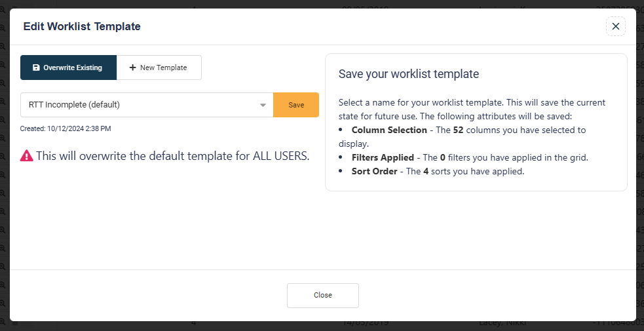Image resolution: width=644 pixels, height=331 pixels.
Task: Click the Sort Order bullet text
Action: pos(438,172)
